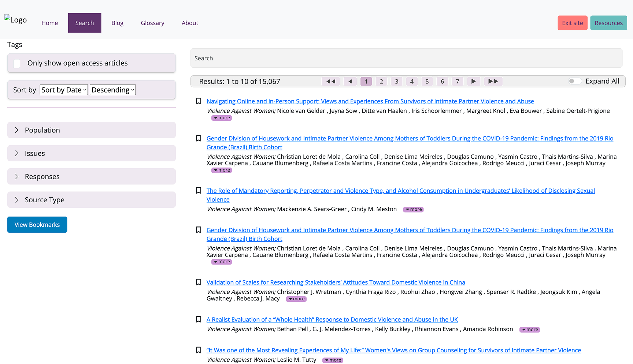Image resolution: width=633 pixels, height=364 pixels.
Task: Expand the Responses tag section
Action: [92, 176]
